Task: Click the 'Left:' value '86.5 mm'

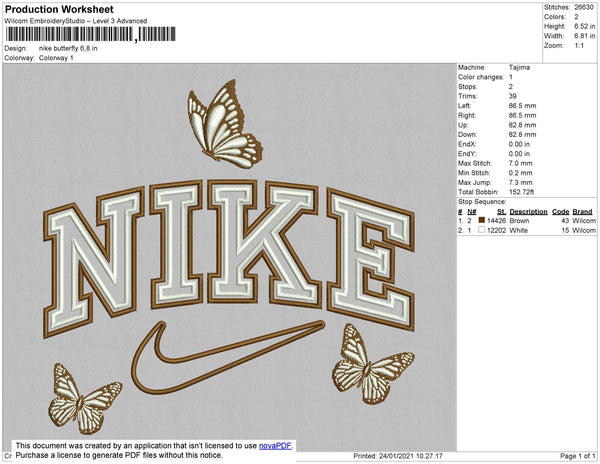Action: [522, 106]
